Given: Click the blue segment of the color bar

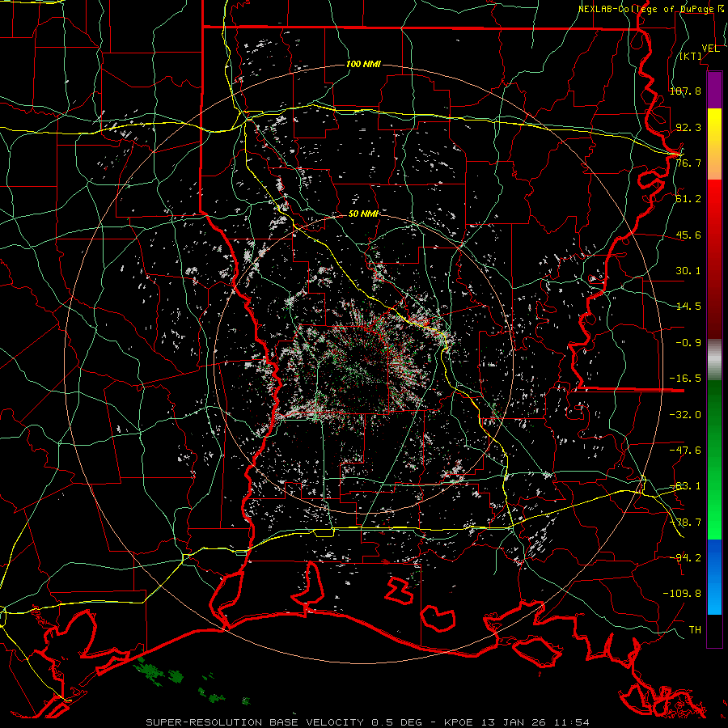Looking at the screenshot, I should [714, 577].
